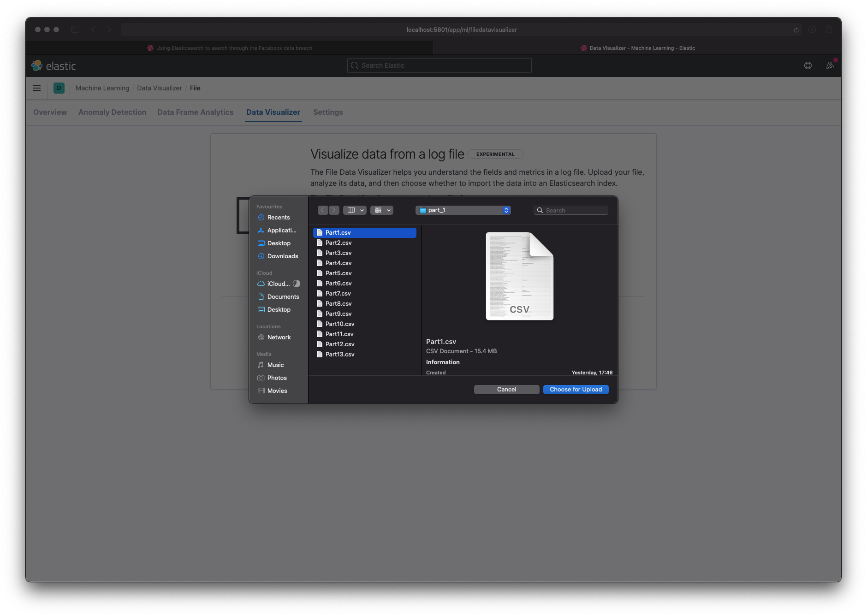The height and width of the screenshot is (616, 867).
Task: Click the Part1.csv preview thumbnail
Action: coord(519,276)
